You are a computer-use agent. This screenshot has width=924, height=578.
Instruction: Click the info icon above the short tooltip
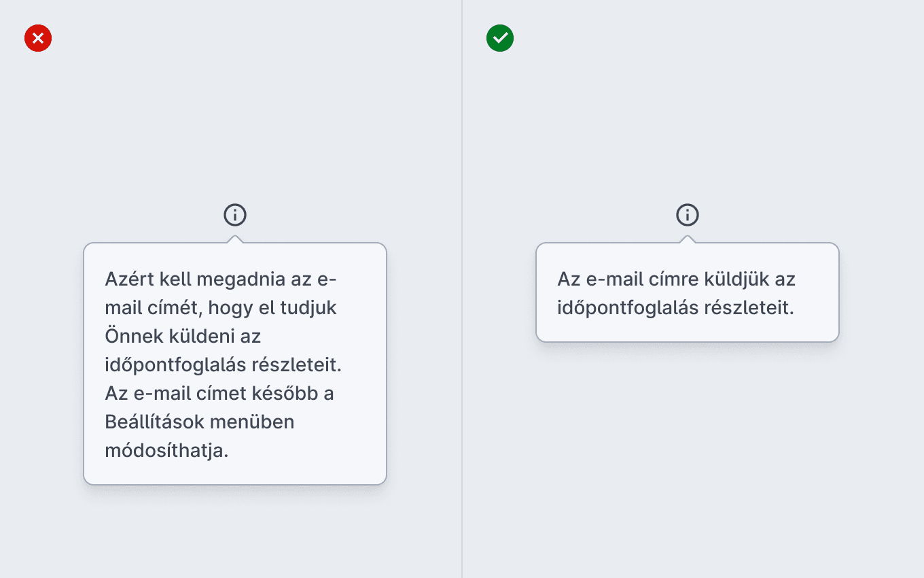[x=688, y=215]
